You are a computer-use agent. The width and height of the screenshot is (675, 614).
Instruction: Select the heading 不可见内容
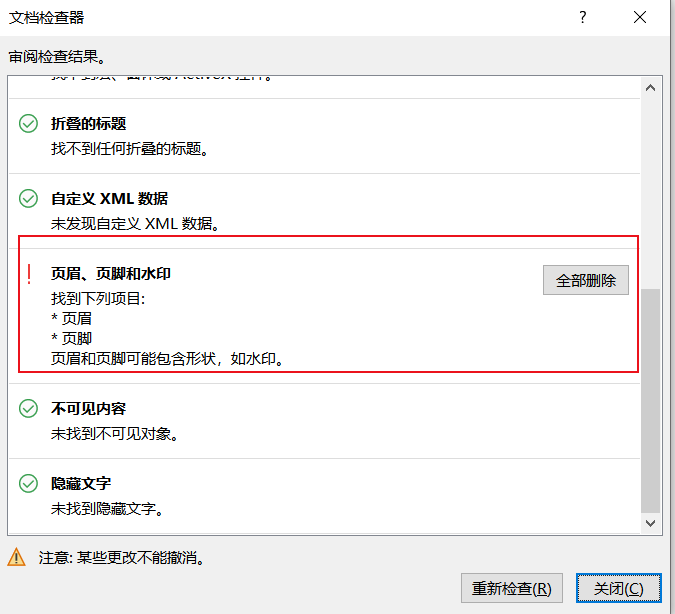[x=88, y=409]
